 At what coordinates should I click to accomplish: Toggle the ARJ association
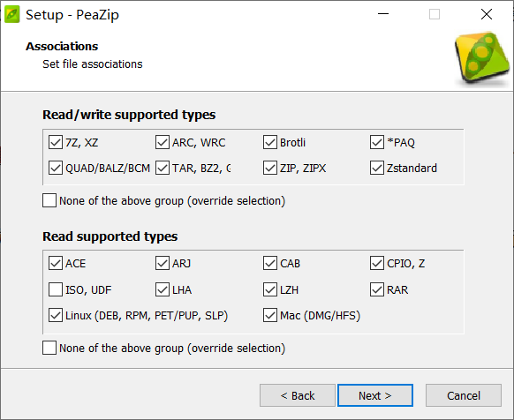click(x=163, y=263)
